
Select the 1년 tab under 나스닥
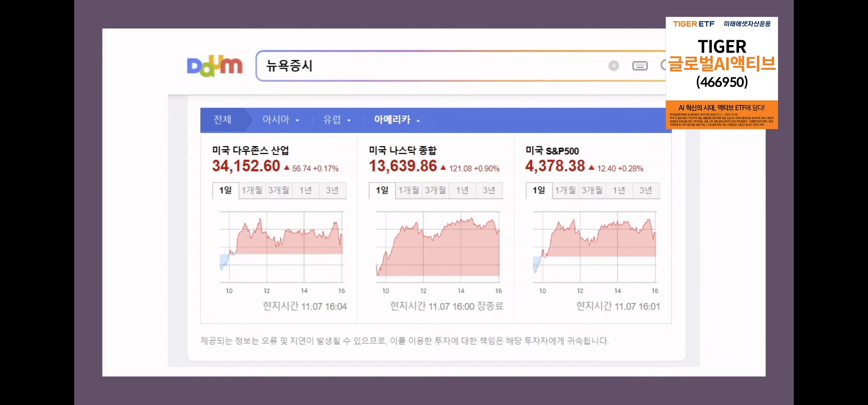point(462,190)
